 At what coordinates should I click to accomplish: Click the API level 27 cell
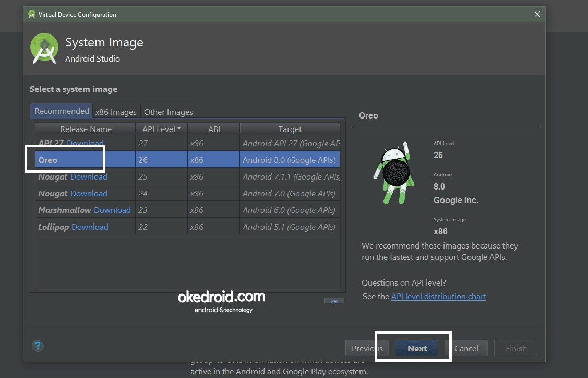pos(161,143)
